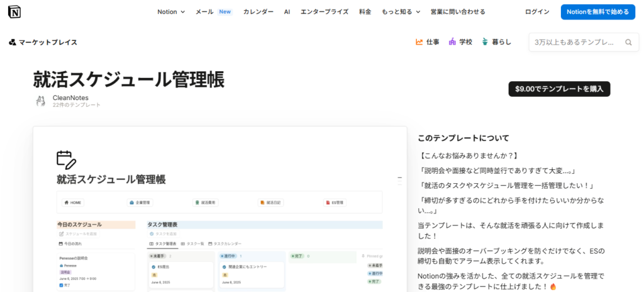Viewport: 644px width, 292px height.
Task: Toggle the 完了 checkbox on Penesse card
Action: [x=62, y=284]
